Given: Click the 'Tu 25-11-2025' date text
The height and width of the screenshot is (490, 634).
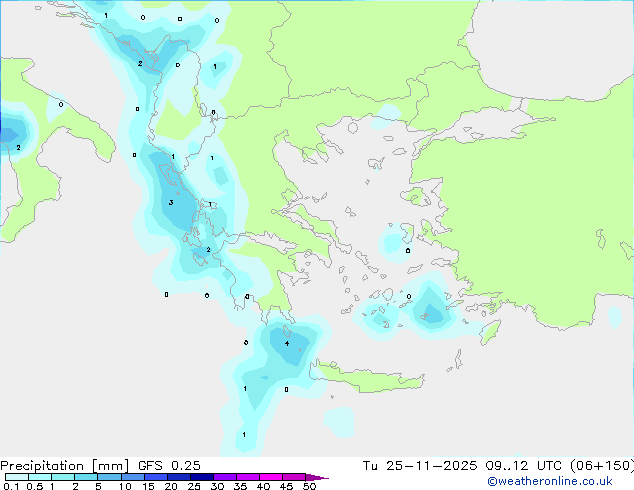Looking at the screenshot, I should [x=420, y=466].
